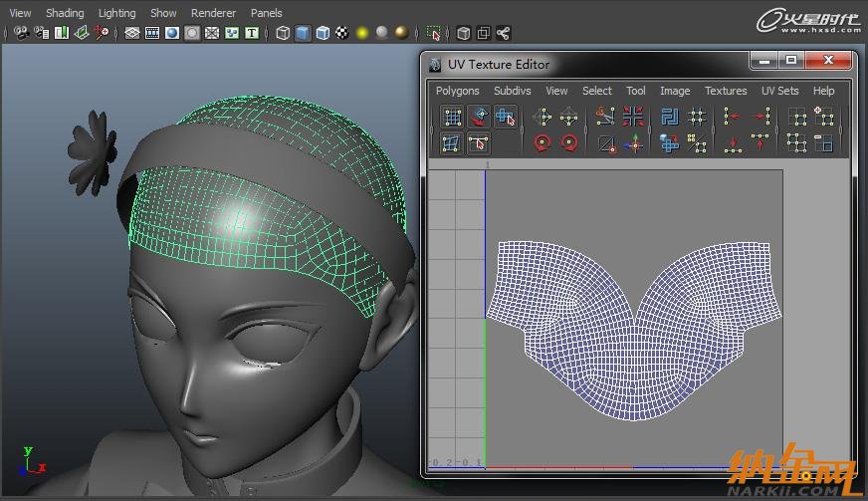The image size is (868, 501).
Task: Open the Tool menu in UV editor
Action: coord(635,91)
